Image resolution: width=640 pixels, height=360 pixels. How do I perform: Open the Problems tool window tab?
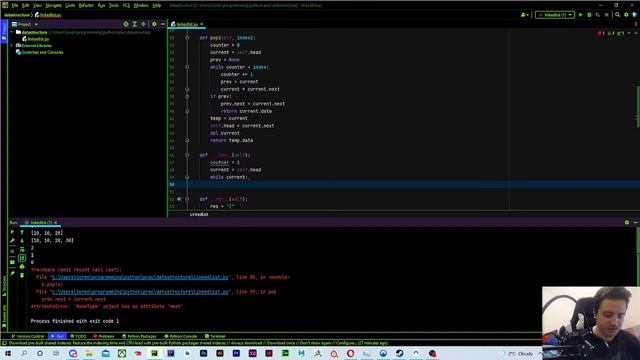(x=104, y=336)
